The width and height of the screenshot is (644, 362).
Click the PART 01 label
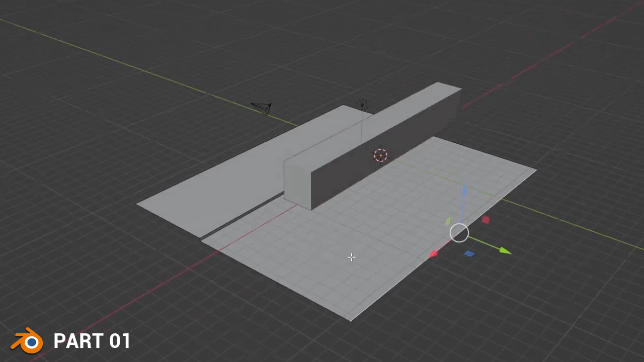[x=92, y=341]
